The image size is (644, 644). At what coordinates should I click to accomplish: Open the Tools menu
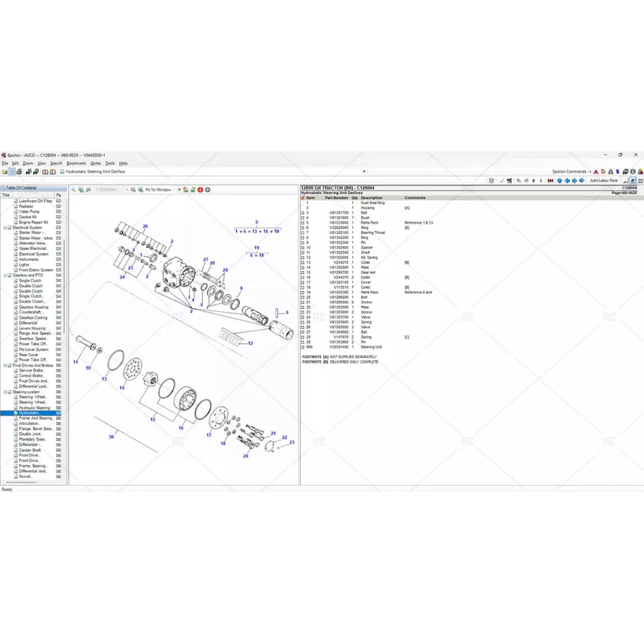coord(110,164)
